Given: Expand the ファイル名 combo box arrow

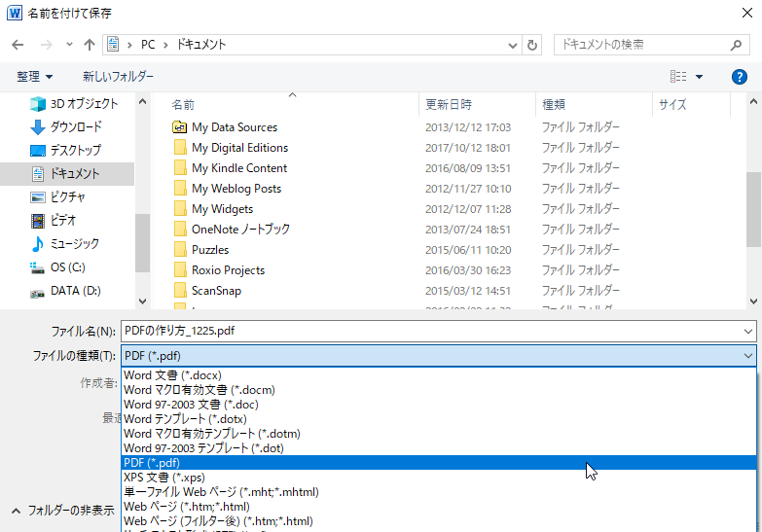Looking at the screenshot, I should click(x=746, y=332).
